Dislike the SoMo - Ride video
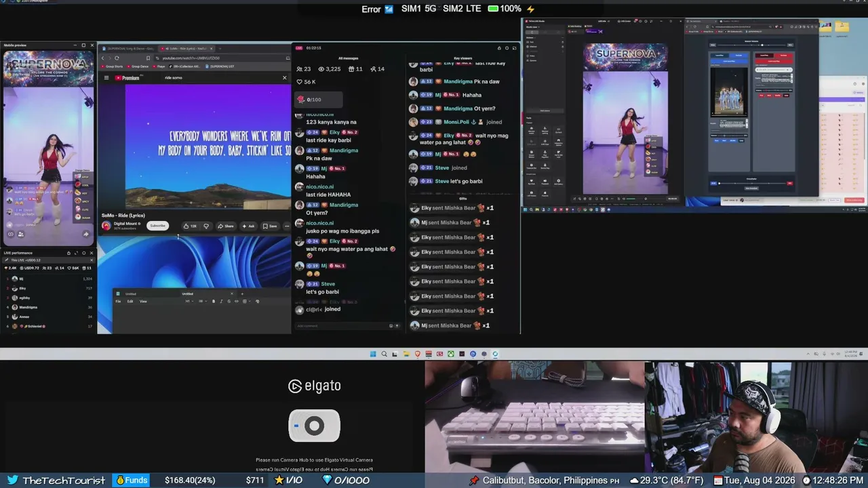868x488 pixels. 206,226
